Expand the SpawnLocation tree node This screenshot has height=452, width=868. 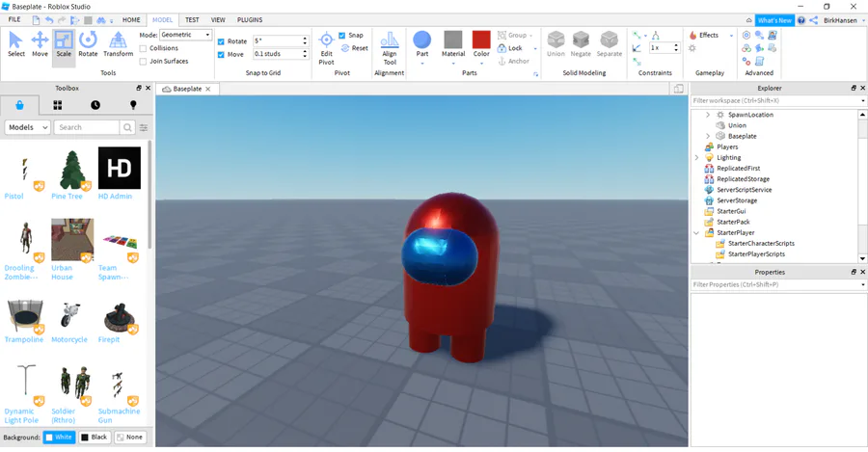click(708, 115)
